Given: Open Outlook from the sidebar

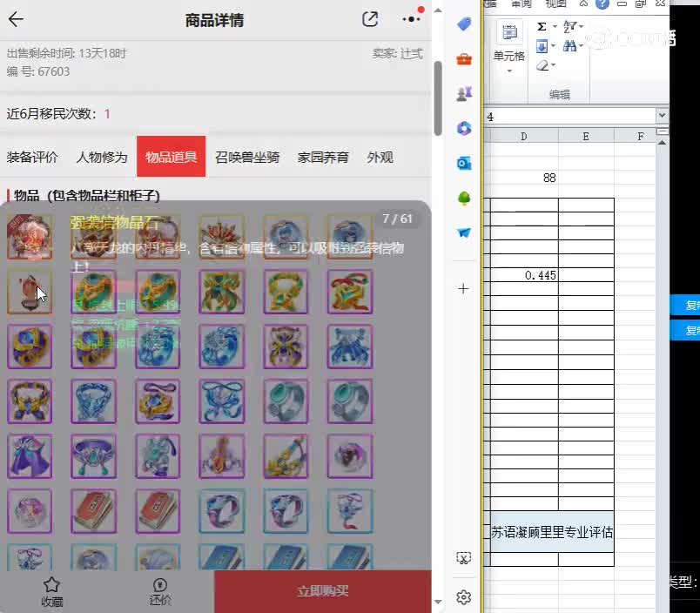Looking at the screenshot, I should [x=464, y=164].
